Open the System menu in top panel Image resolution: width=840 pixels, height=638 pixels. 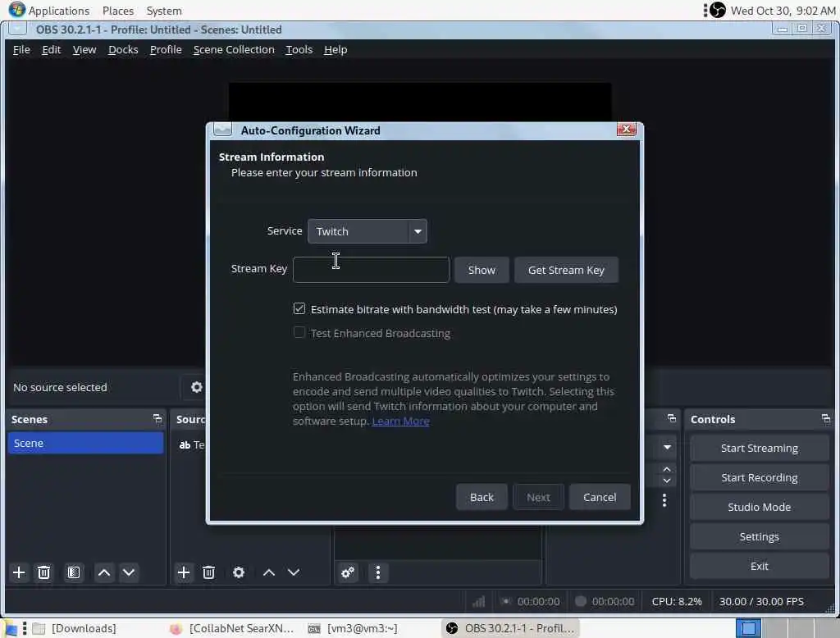164,11
